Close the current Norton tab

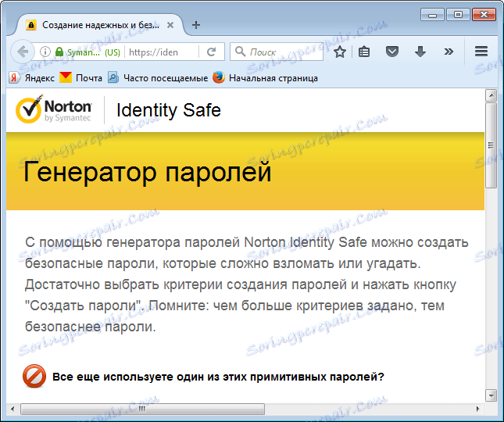[170, 25]
